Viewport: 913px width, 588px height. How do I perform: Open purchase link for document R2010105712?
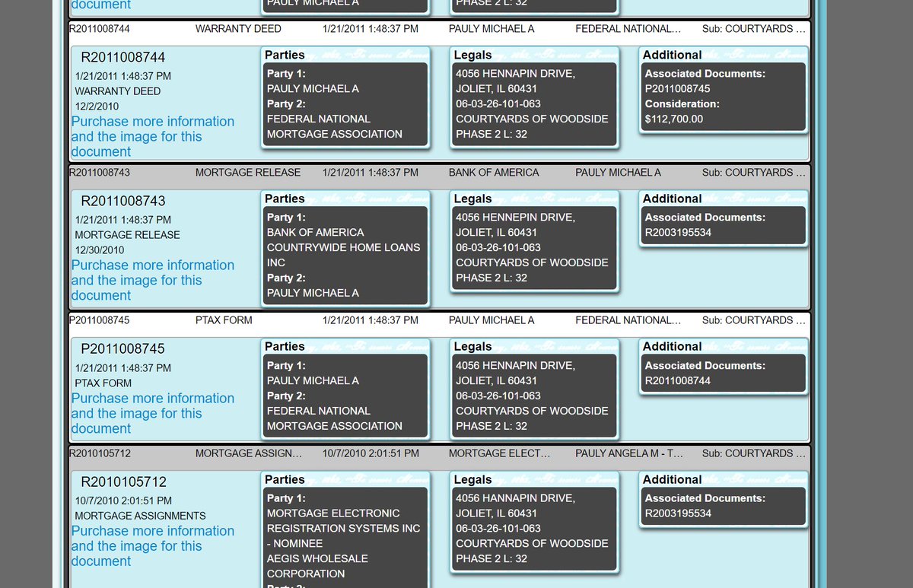point(152,545)
